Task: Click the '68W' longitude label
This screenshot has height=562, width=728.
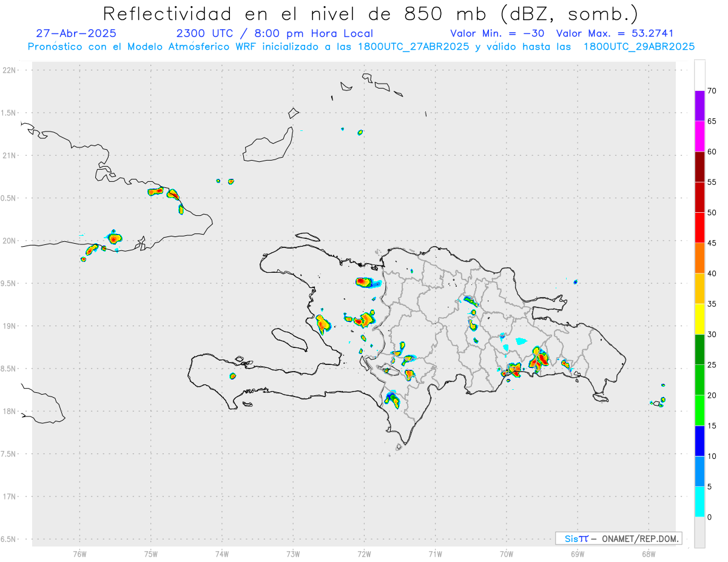Action: (649, 554)
